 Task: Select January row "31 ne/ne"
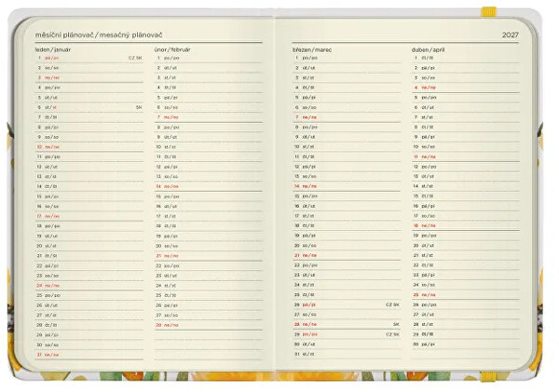click(x=89, y=355)
